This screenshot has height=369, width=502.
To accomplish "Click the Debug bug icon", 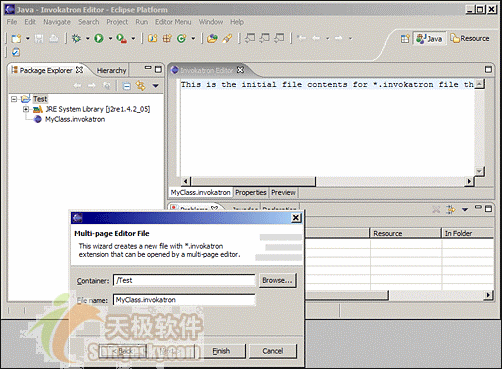I will 76,38.
